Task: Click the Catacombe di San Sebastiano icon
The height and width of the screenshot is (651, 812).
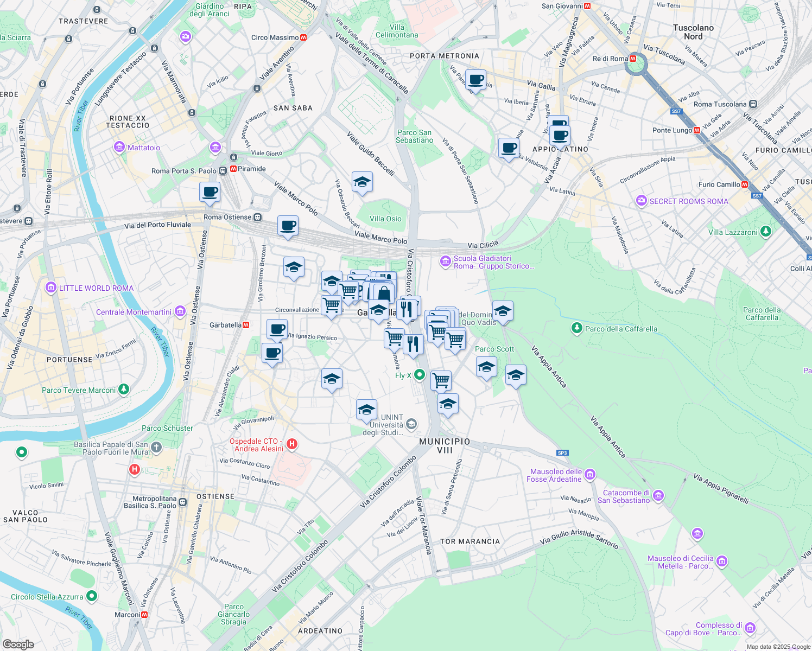Action: coord(658,495)
